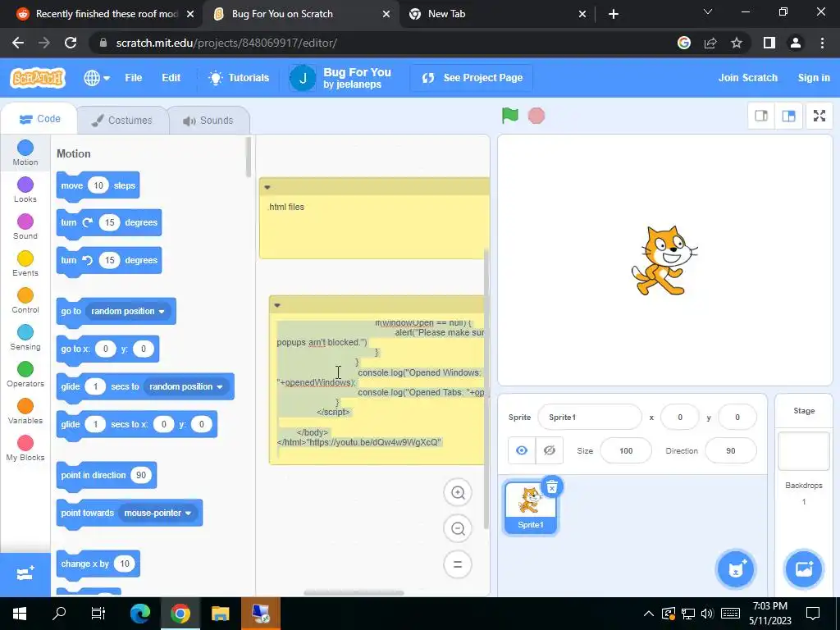Image resolution: width=840 pixels, height=630 pixels.
Task: Open point towards mouse-pointer dropdown
Action: tap(157, 514)
